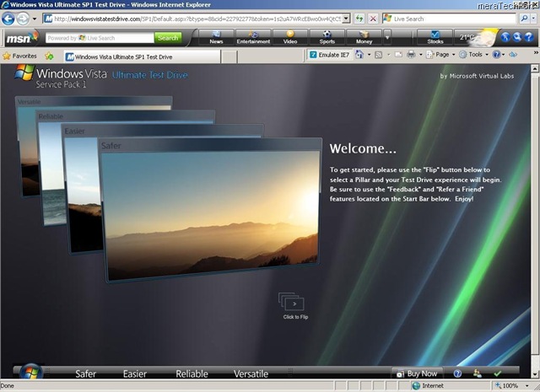This screenshot has width=540, height=392.
Task: Click the Internet zone status indicator
Action: coord(428,386)
